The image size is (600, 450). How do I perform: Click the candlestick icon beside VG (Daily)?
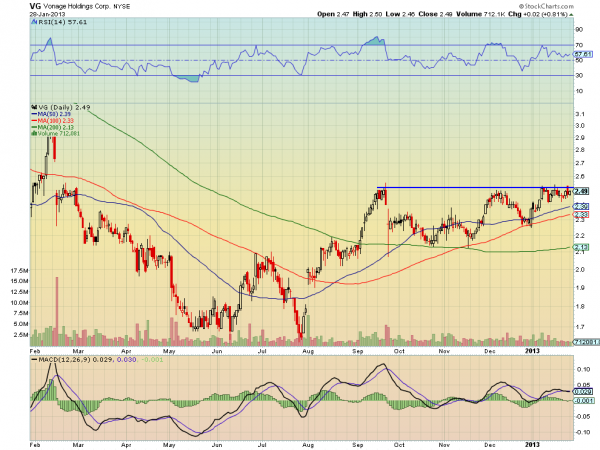pos(34,108)
